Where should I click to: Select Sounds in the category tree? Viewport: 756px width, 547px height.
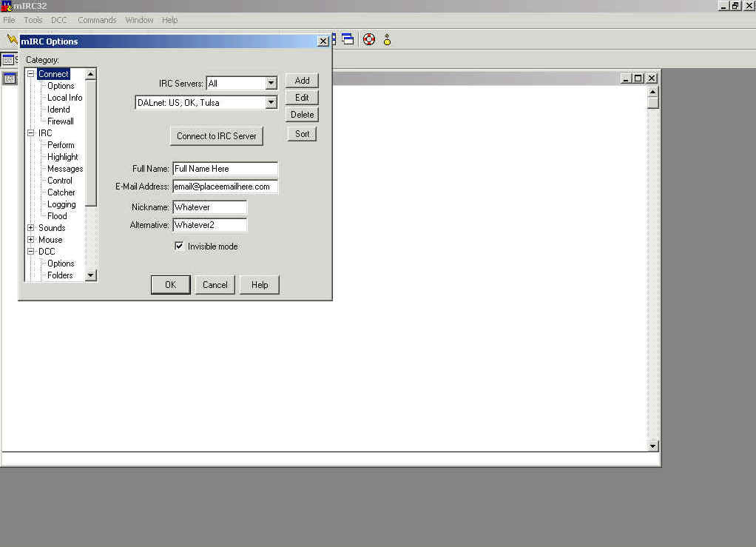(x=52, y=228)
